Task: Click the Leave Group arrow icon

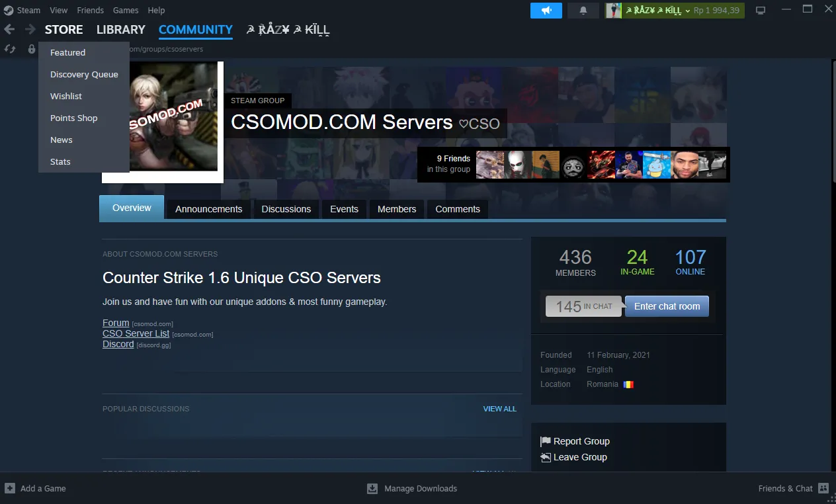Action: coord(546,457)
